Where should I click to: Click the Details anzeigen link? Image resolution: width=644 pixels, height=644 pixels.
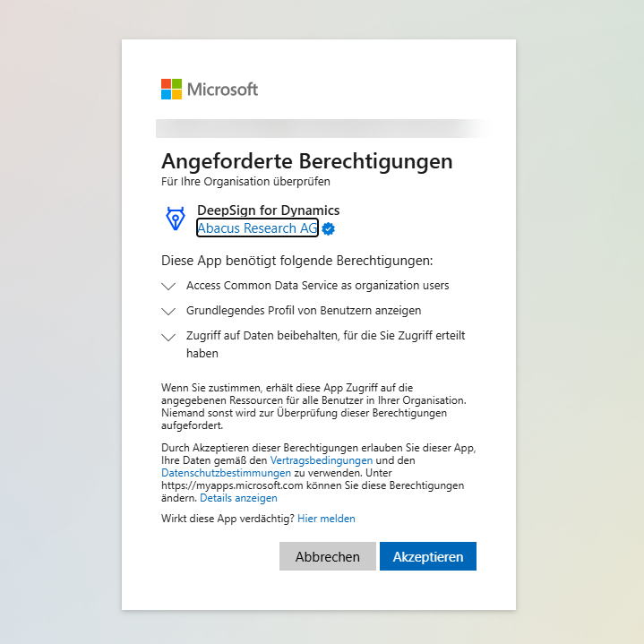(x=238, y=498)
